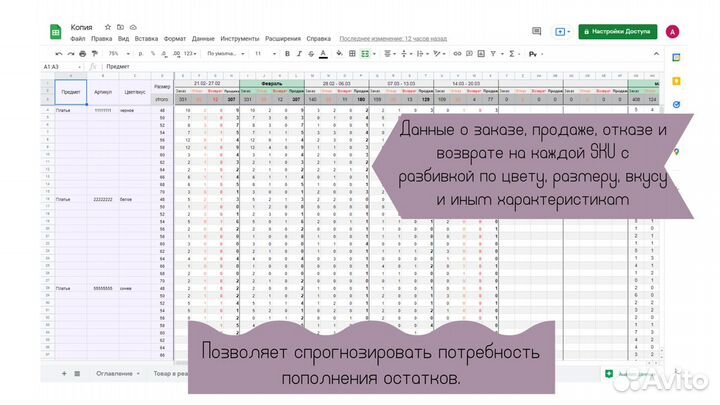
Task: Click the move to folder icon
Action: click(x=120, y=27)
